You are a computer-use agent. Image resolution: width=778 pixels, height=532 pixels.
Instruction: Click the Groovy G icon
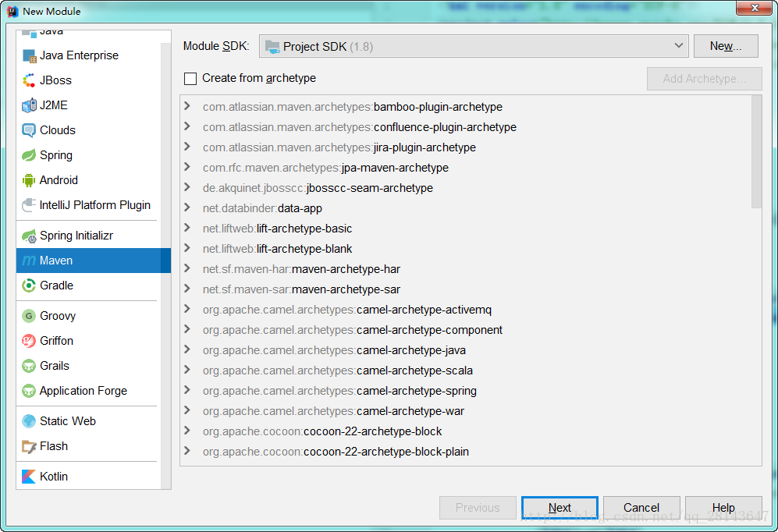[x=30, y=316]
